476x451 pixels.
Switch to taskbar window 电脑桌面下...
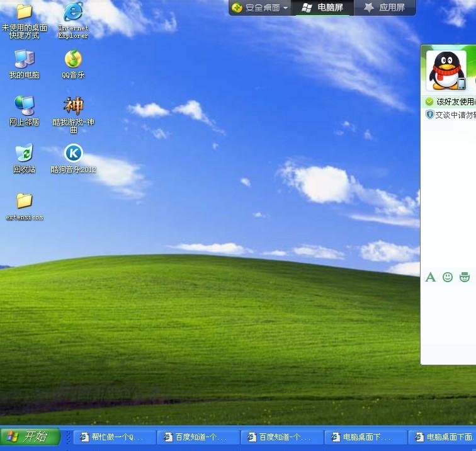(366, 437)
